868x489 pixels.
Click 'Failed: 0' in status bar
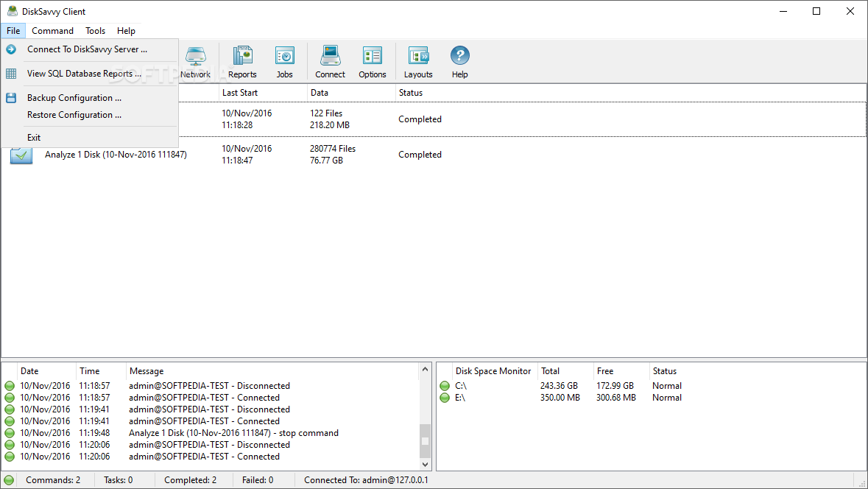click(258, 480)
